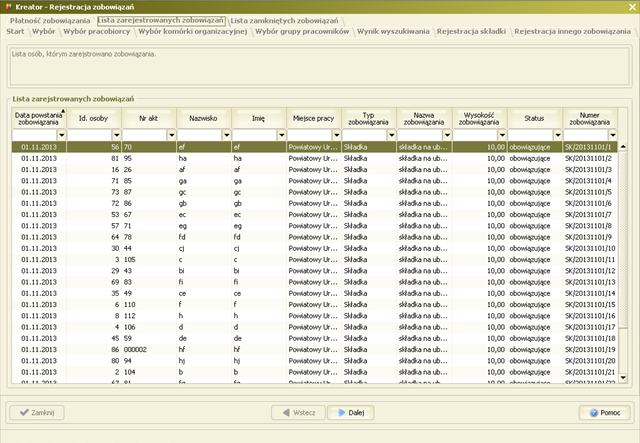Sort by Imię column header
Viewport: 640px width, 443px height.
259,118
